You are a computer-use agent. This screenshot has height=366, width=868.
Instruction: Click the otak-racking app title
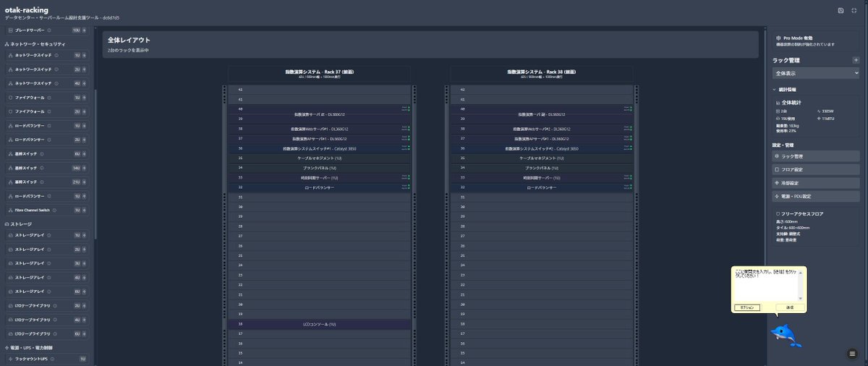tap(27, 10)
